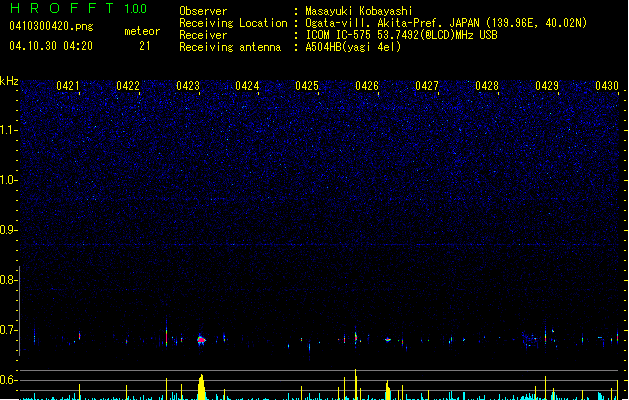Screen dimensions: 629x400
Task: Click the 0428 time marker
Action: pos(487,85)
